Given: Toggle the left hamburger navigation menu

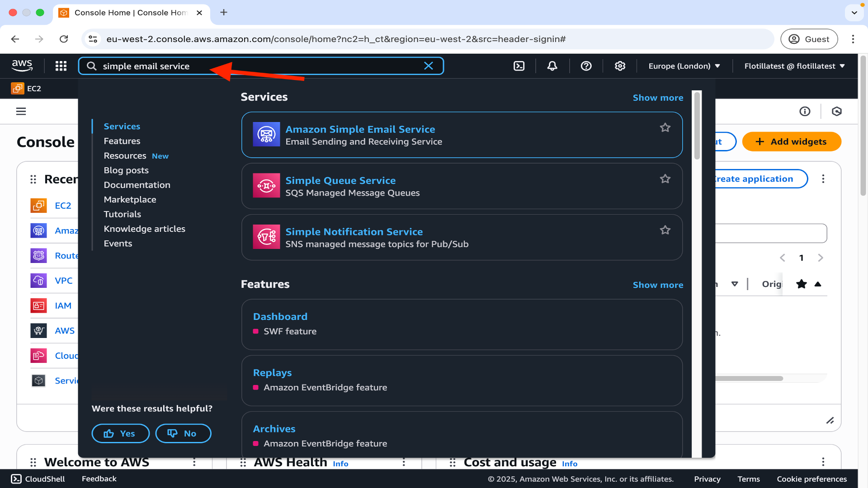Looking at the screenshot, I should click(x=21, y=111).
